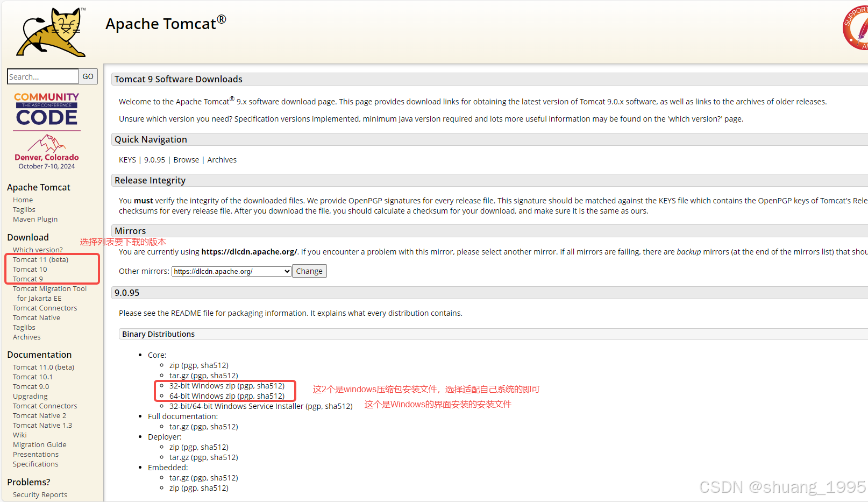Select Tomcat 11 (beta) download
Image resolution: width=868 pixels, height=502 pixels.
40,259
